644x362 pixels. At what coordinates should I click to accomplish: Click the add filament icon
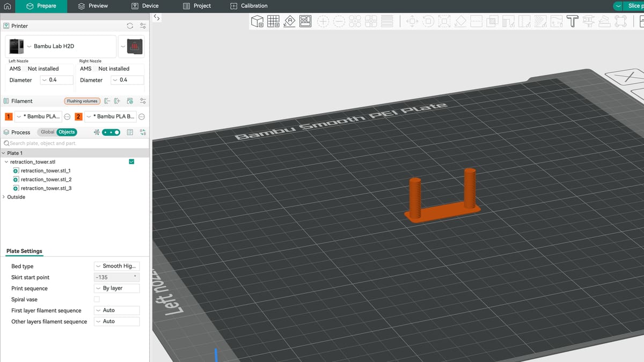(x=117, y=101)
